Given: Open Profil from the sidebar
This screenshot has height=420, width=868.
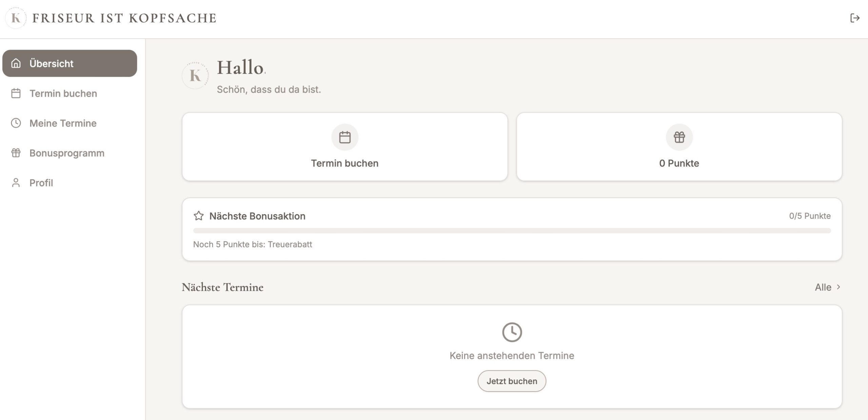Looking at the screenshot, I should click(41, 183).
